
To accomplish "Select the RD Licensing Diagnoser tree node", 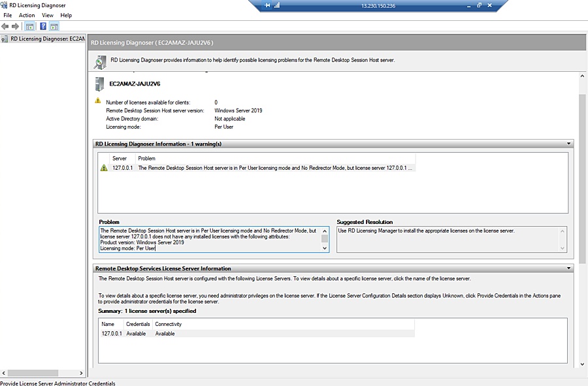I will click(47, 39).
